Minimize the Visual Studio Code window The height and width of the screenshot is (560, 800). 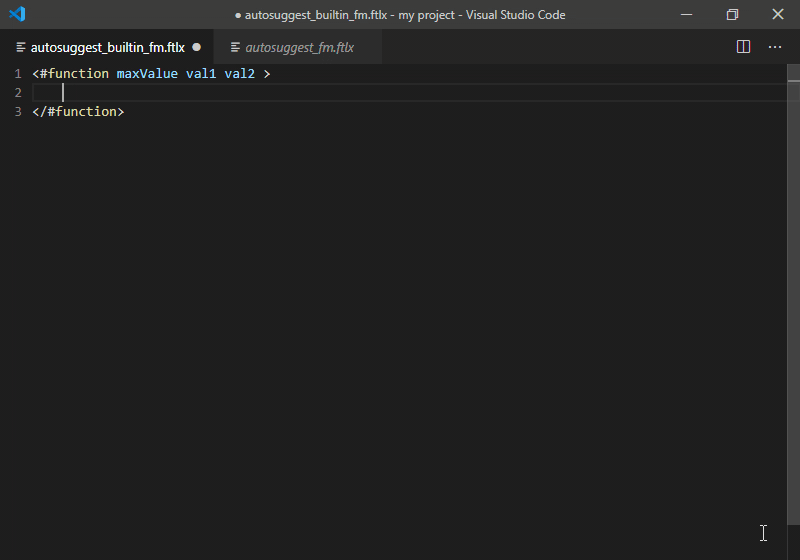(687, 14)
